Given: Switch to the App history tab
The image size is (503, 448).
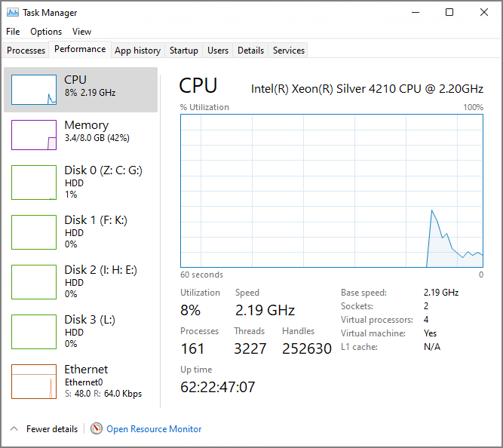Looking at the screenshot, I should (137, 51).
